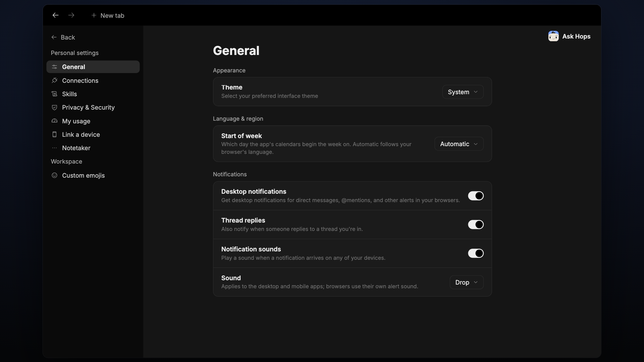Disable Desktop notifications toggle
This screenshot has height=362, width=644.
476,196
